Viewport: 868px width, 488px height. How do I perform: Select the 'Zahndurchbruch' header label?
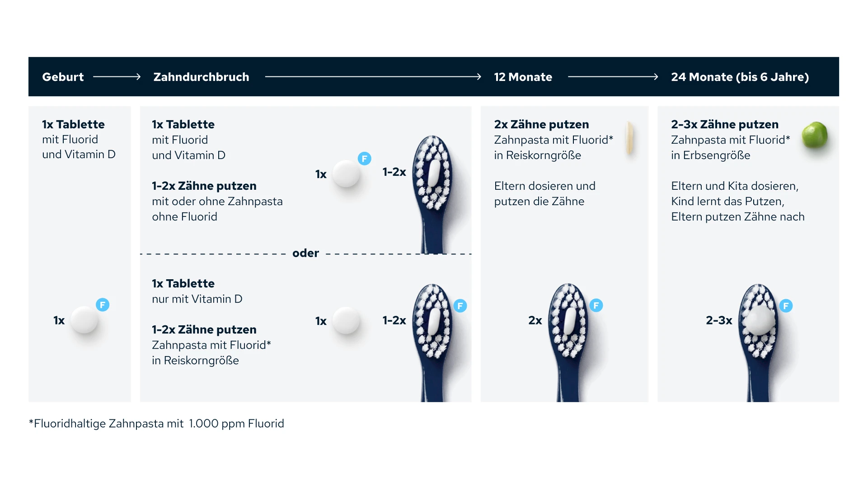(201, 77)
